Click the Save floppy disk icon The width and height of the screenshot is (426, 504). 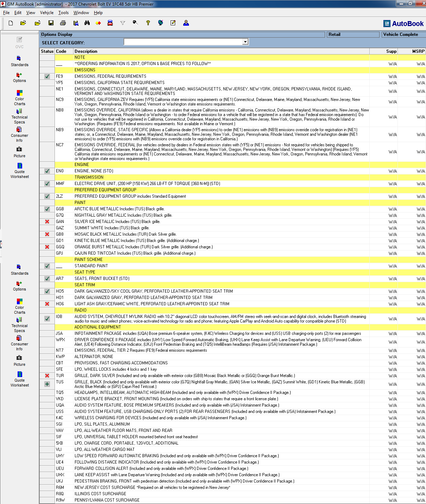tap(51, 23)
